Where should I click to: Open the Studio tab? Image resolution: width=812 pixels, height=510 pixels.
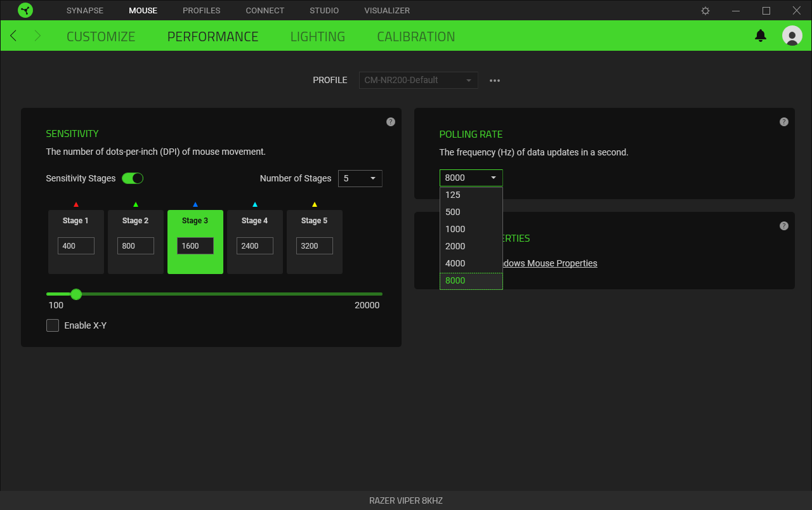324,11
